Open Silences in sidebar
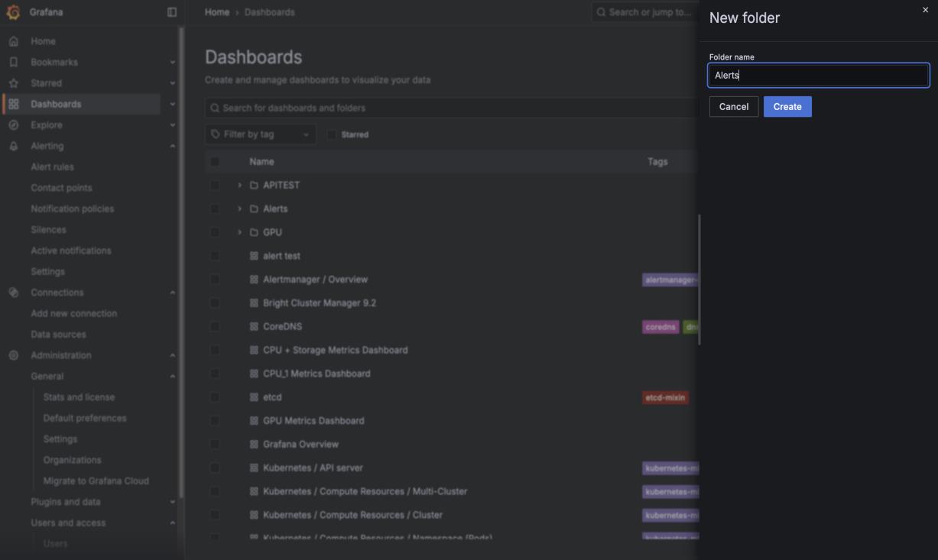938x560 pixels. coord(48,230)
